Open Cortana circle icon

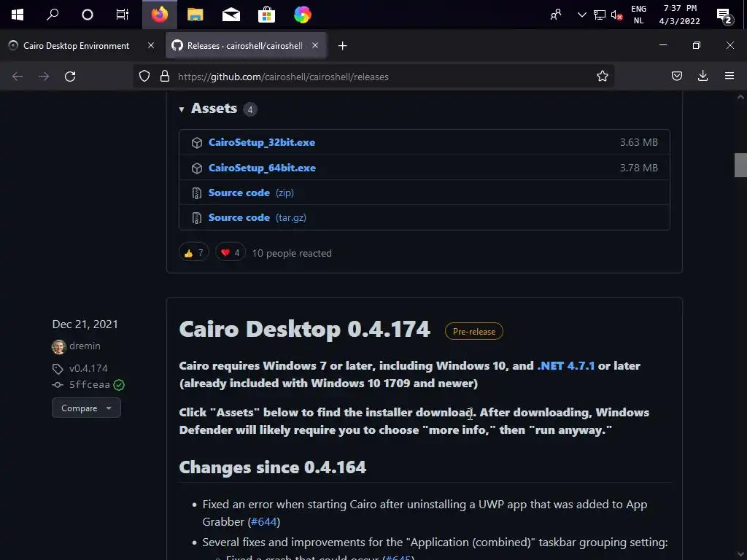(x=88, y=15)
